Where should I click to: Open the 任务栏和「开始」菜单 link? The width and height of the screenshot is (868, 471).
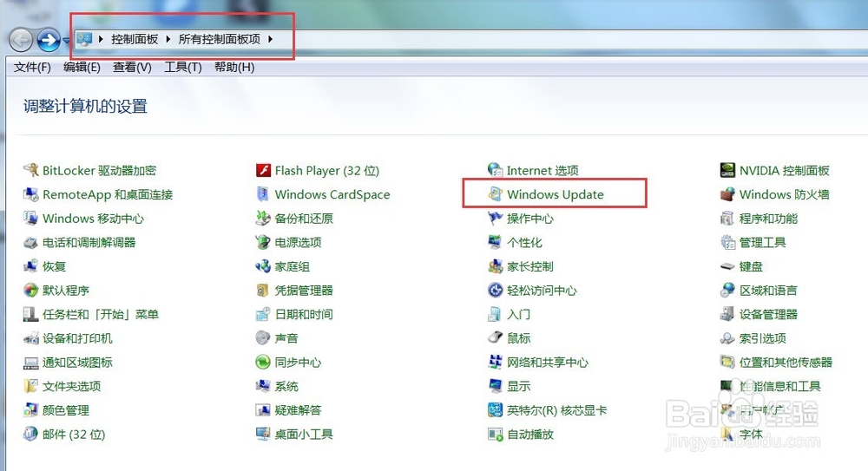(x=101, y=314)
